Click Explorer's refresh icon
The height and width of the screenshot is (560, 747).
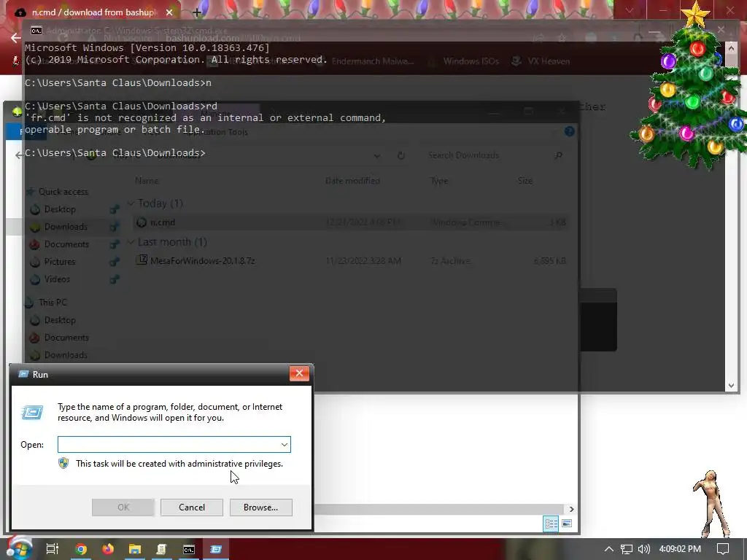click(401, 155)
